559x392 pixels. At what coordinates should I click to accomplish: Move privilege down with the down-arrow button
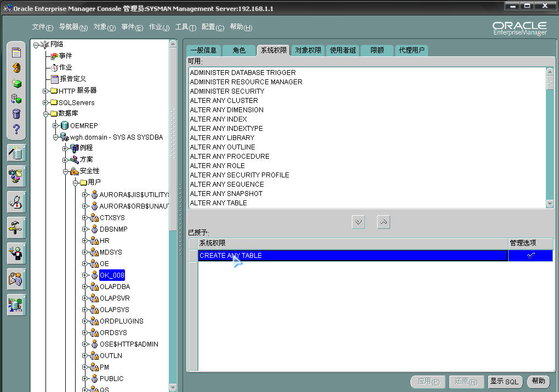pos(358,222)
